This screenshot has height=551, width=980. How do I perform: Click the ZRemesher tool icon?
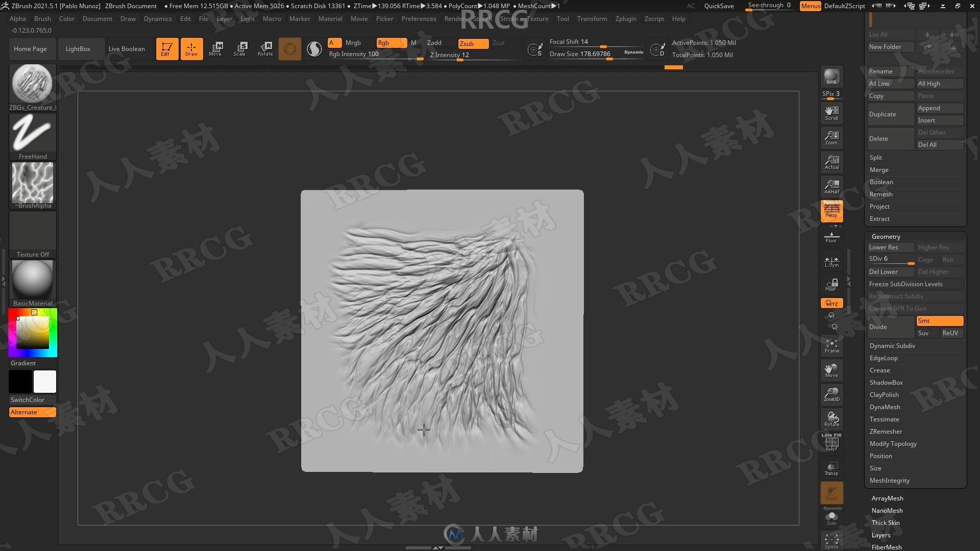tap(886, 431)
